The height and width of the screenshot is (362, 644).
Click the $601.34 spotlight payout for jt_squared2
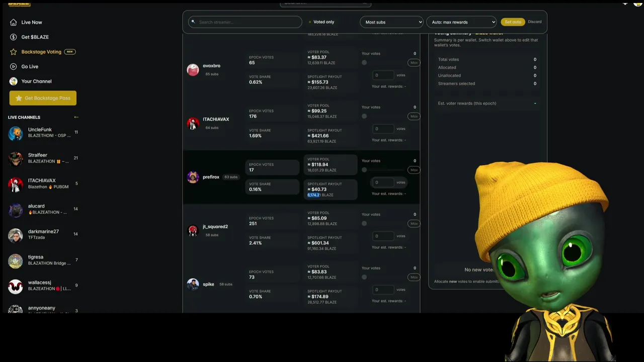point(320,243)
